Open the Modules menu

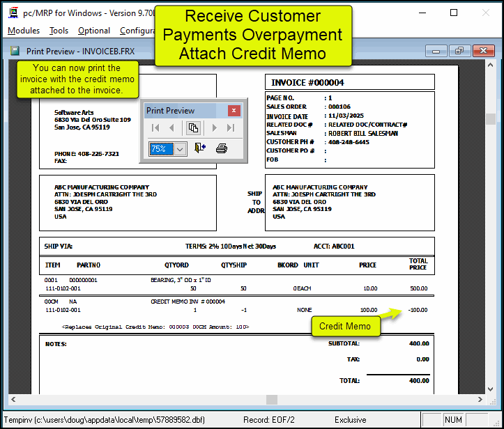pyautogui.click(x=24, y=31)
